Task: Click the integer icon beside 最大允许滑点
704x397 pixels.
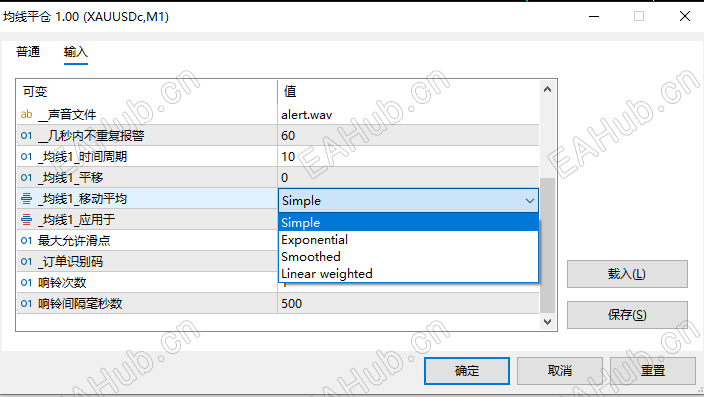Action: pyautogui.click(x=26, y=241)
